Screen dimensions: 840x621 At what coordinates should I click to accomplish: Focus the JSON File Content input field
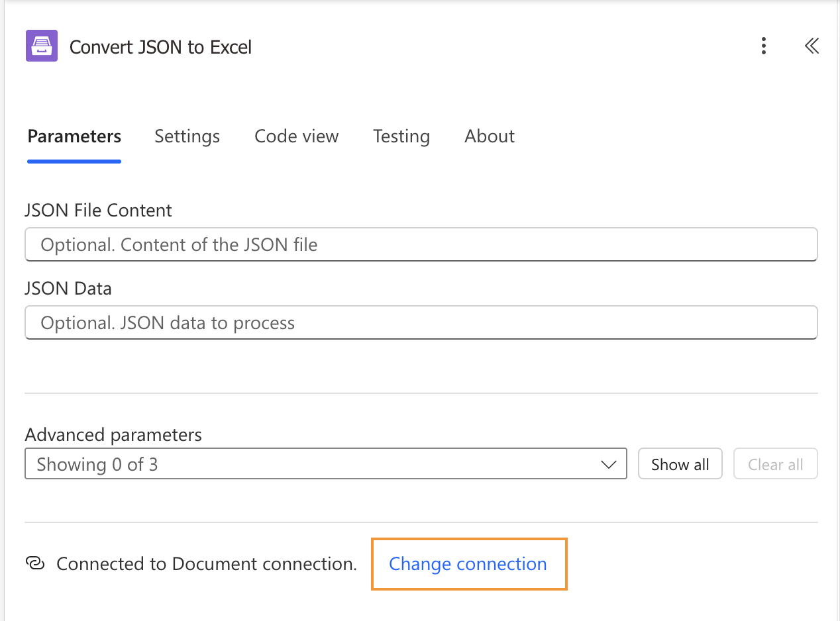pyautogui.click(x=420, y=244)
